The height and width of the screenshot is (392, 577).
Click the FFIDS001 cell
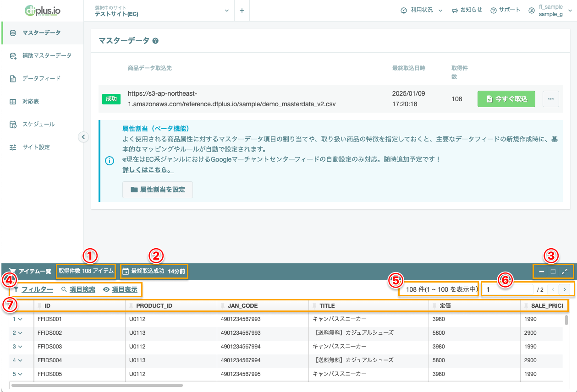tap(79, 319)
